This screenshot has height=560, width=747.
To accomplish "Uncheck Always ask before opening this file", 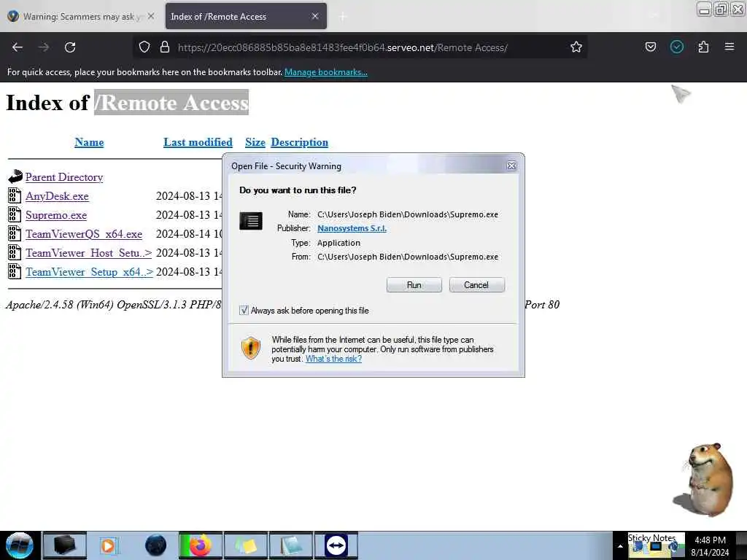I will coord(244,311).
